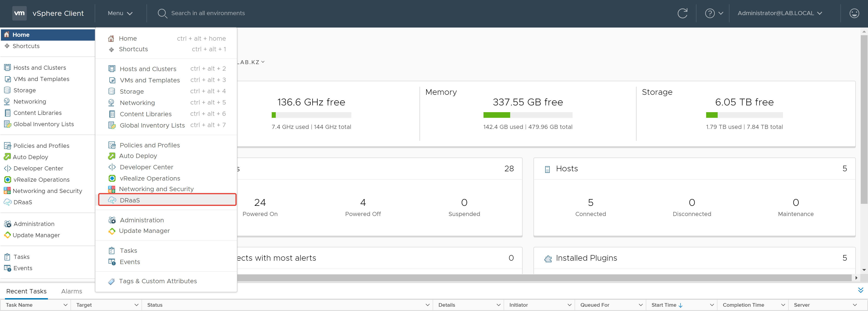This screenshot has width=868, height=311.
Task: Click Home icon in left sidebar
Action: pos(7,34)
